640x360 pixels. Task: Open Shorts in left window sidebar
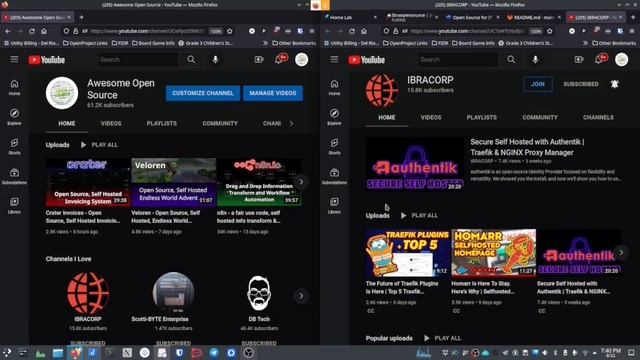click(14, 147)
